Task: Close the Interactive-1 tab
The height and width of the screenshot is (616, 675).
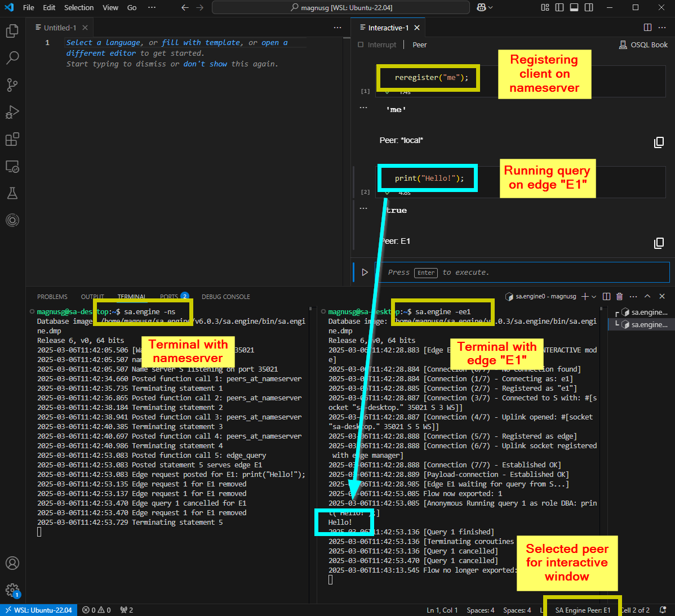Action: (417, 28)
